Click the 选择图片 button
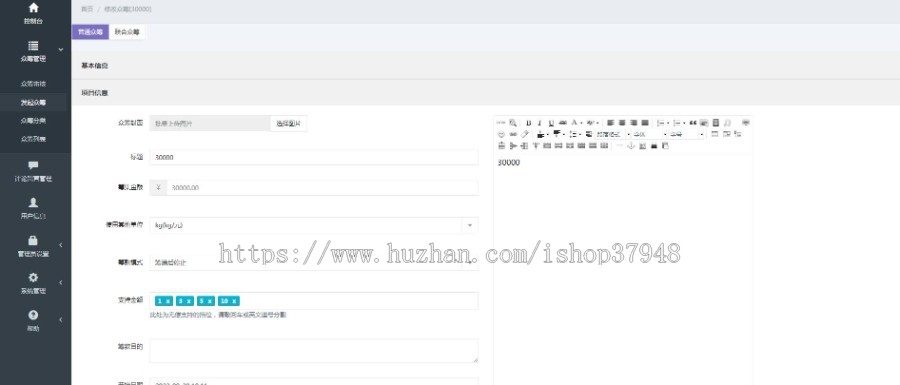This screenshot has width=900, height=385. (x=288, y=123)
